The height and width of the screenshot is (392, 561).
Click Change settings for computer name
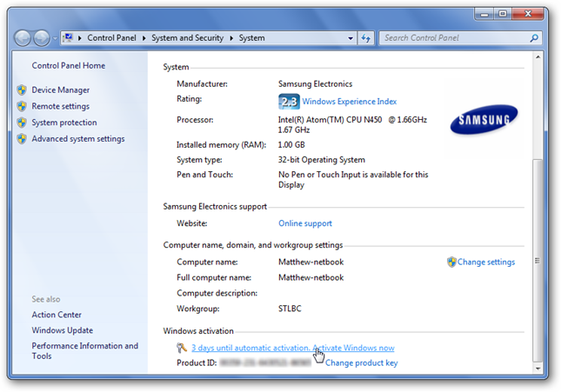pyautogui.click(x=486, y=262)
